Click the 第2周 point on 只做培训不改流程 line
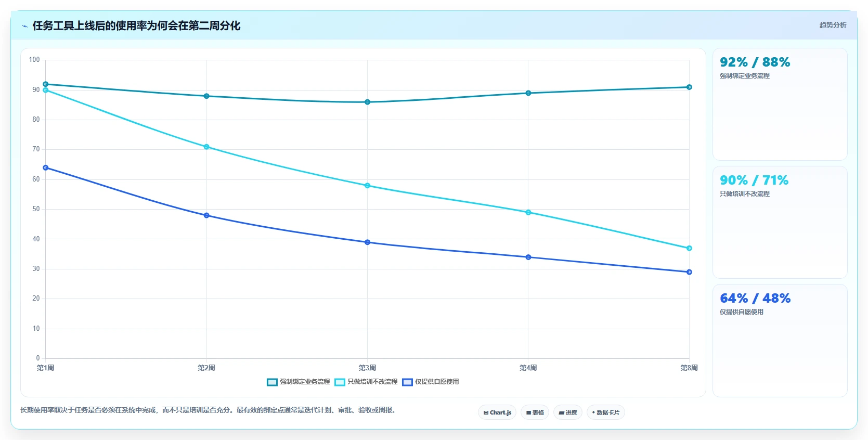The width and height of the screenshot is (868, 440). point(206,147)
